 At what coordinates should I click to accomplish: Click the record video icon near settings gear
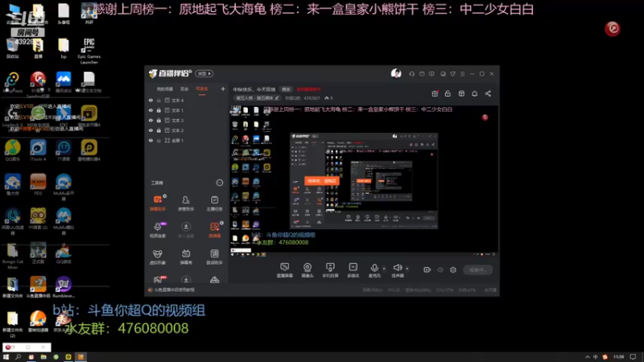(427, 269)
